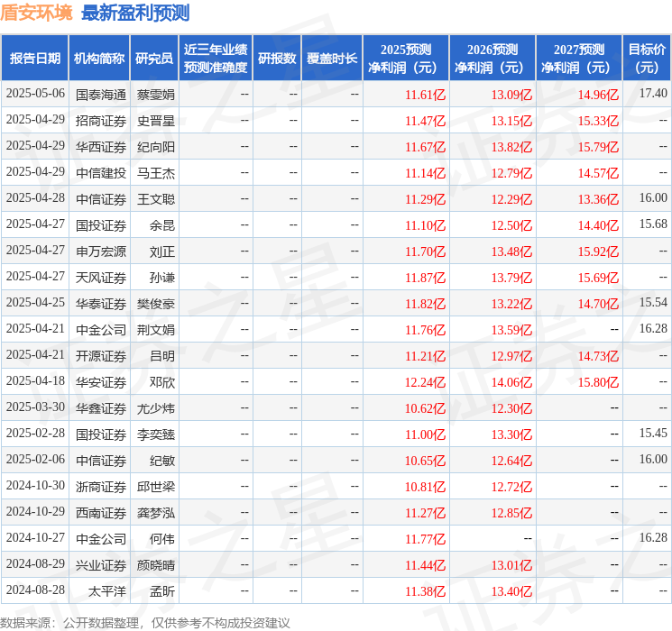
Task: Click analyst name 蔡雯娟
Action: pyautogui.click(x=155, y=95)
